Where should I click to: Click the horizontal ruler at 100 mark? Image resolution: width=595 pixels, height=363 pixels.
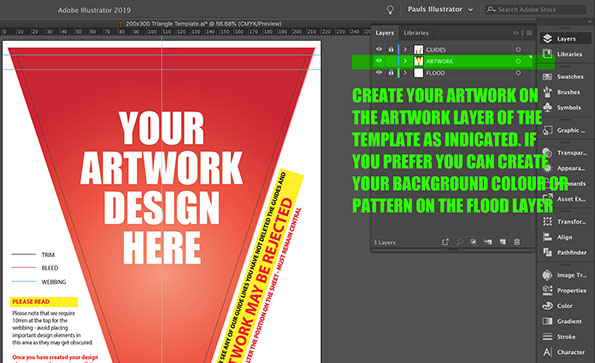152,32
